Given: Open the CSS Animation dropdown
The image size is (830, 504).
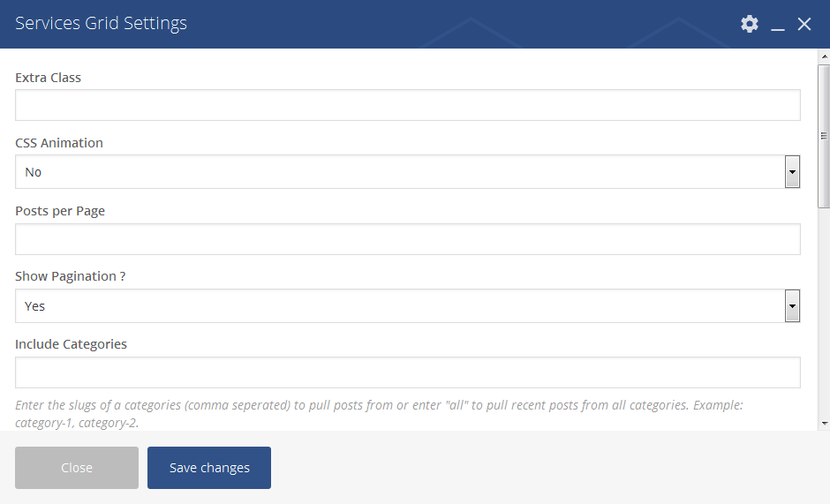Looking at the screenshot, I should point(792,172).
